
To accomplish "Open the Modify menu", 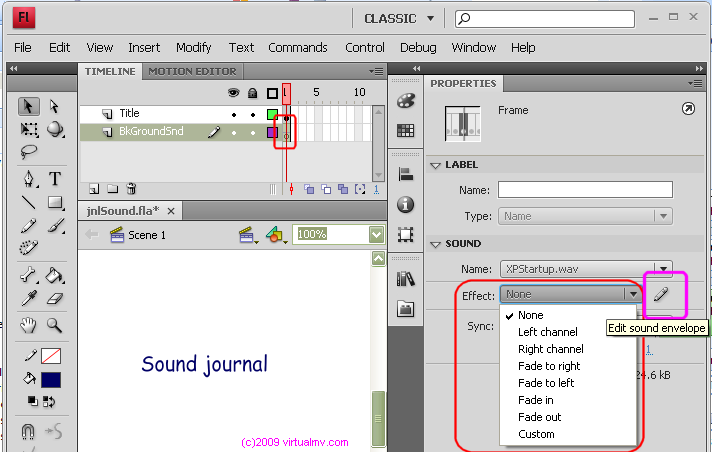I will 194,47.
